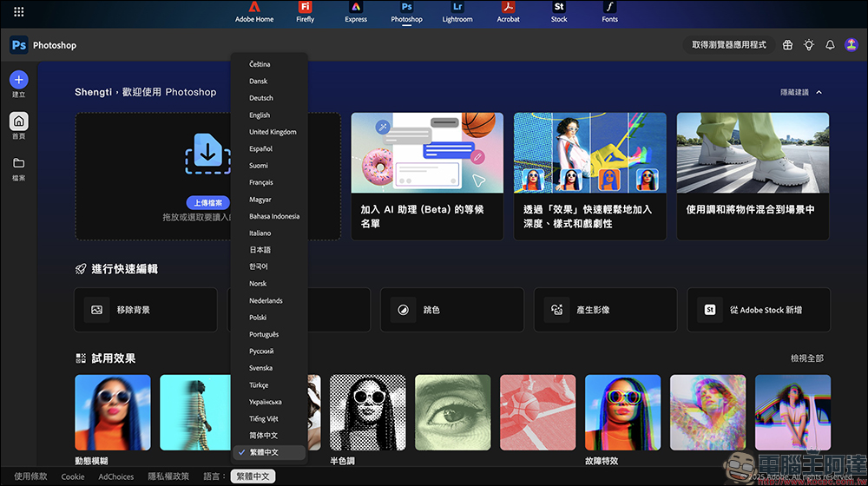The image size is (868, 486).
Task: Open the gift icon in header
Action: [x=787, y=45]
